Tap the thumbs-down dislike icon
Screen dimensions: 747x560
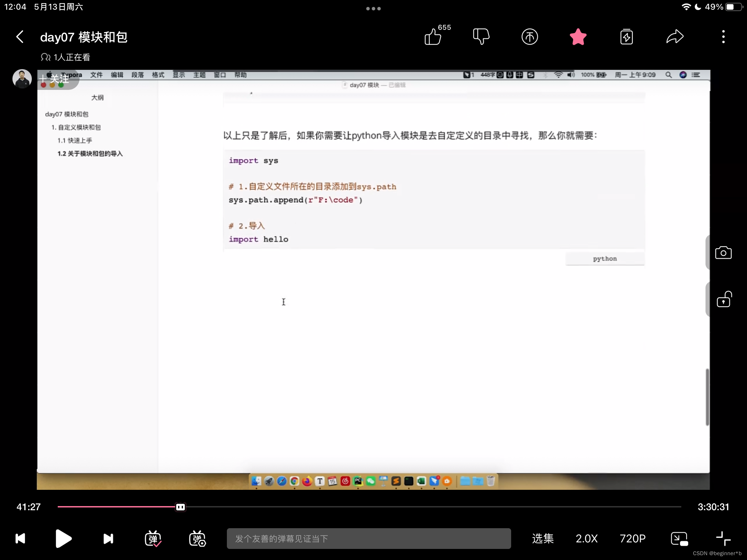pos(481,37)
